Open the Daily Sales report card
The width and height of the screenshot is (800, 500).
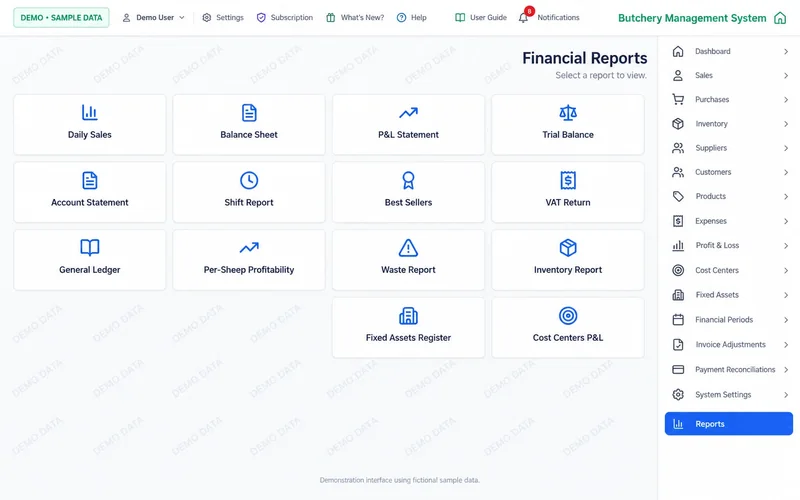pos(90,124)
